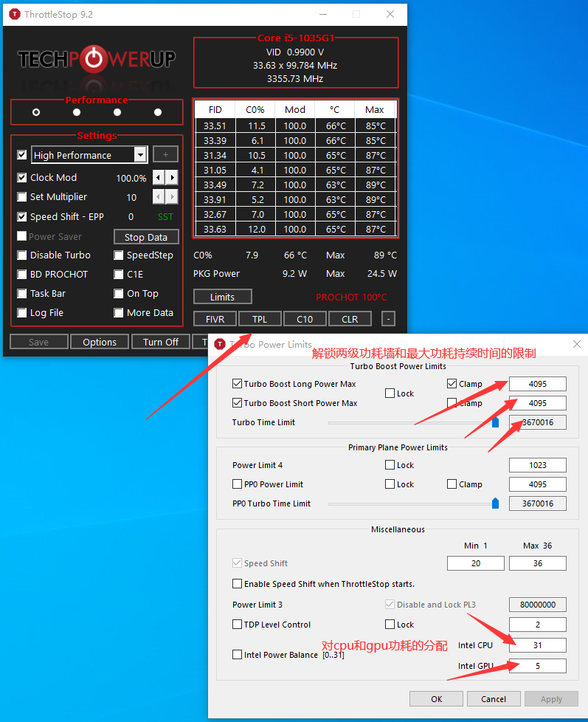
Task: Toggle Turbo Boost Short Power Max checkbox
Action: (x=237, y=403)
